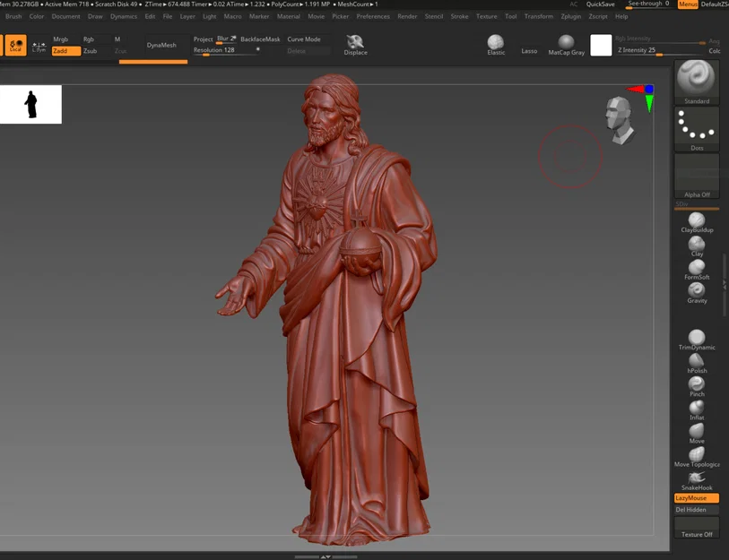
Task: Open the Document menu
Action: [65, 16]
